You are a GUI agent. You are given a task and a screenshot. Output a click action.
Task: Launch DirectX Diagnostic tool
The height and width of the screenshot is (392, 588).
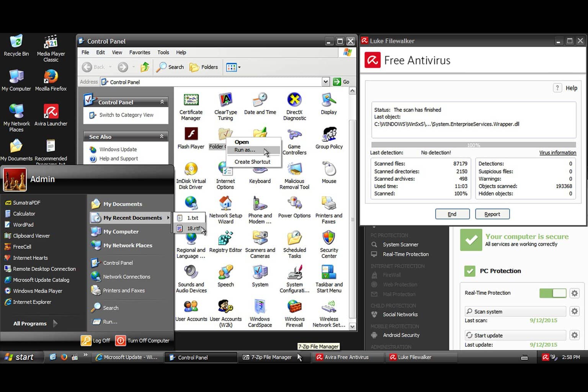(x=294, y=106)
